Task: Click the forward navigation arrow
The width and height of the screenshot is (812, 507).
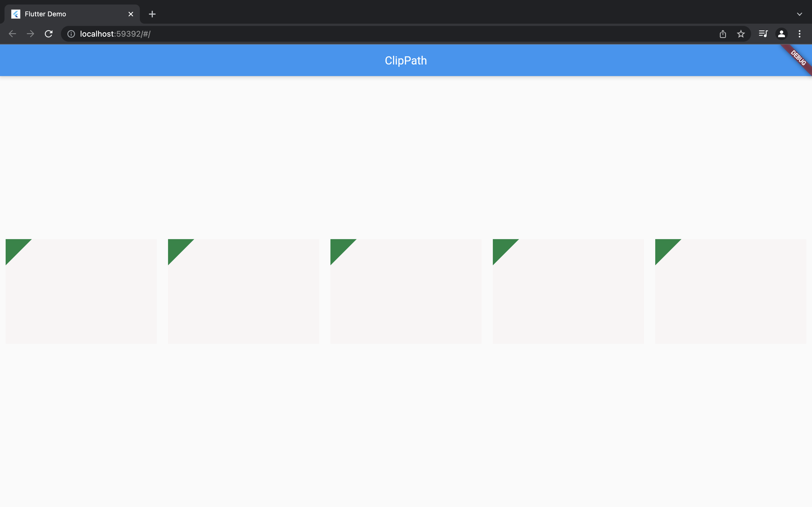Action: coord(30,34)
